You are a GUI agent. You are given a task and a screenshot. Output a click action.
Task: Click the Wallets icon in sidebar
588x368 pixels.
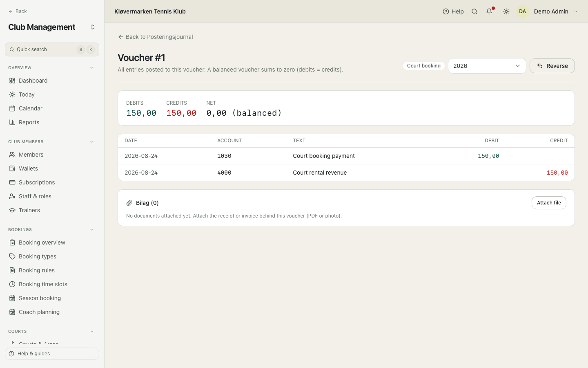(12, 168)
